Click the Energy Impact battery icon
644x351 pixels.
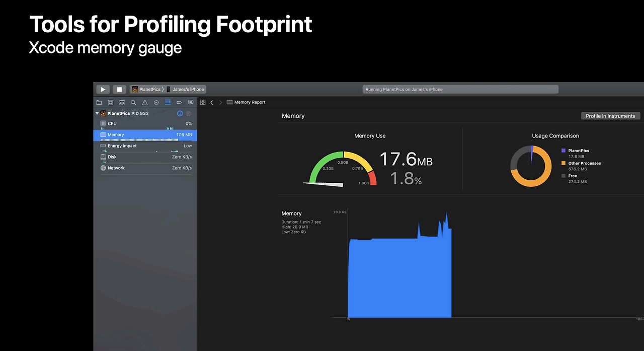click(x=103, y=146)
